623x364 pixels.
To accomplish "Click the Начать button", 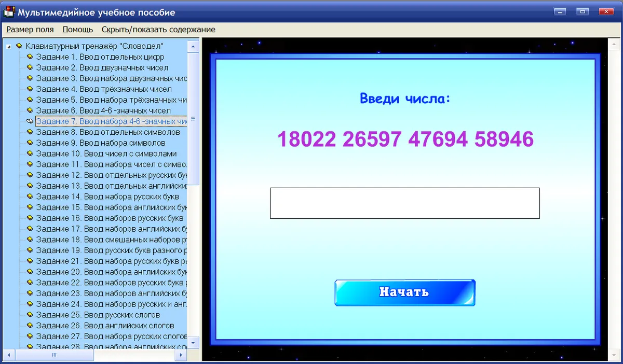I will 405,292.
